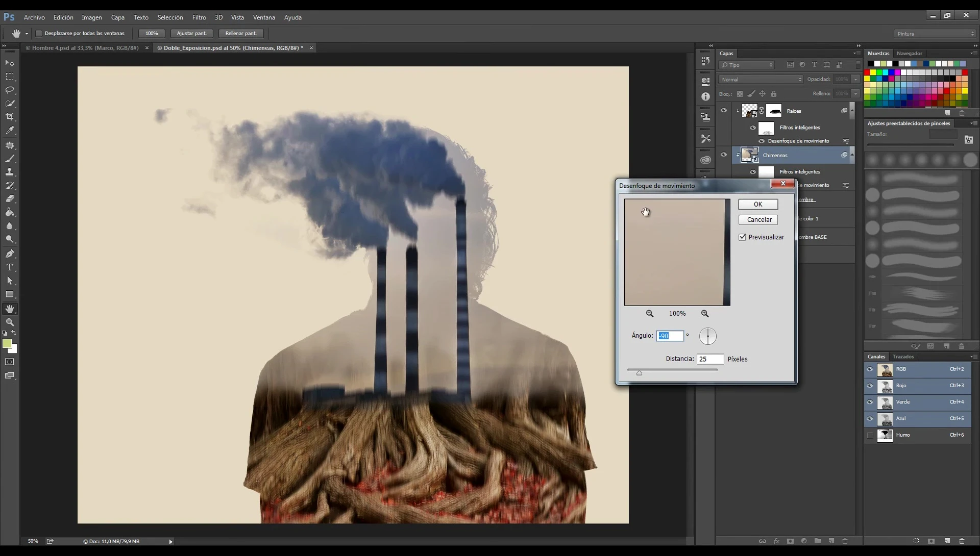Expand status bar info arrow
980x556 pixels.
point(170,542)
